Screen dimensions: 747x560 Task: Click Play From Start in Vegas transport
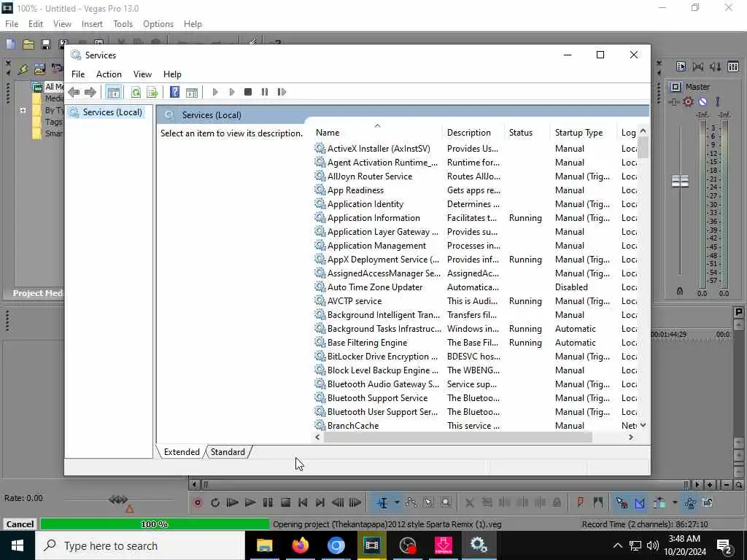pyautogui.click(x=233, y=502)
